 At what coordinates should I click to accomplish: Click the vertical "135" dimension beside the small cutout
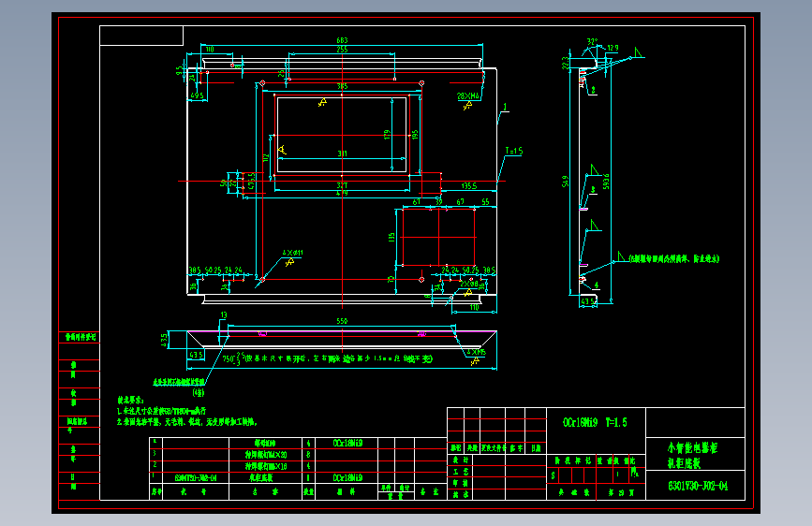[x=391, y=237]
